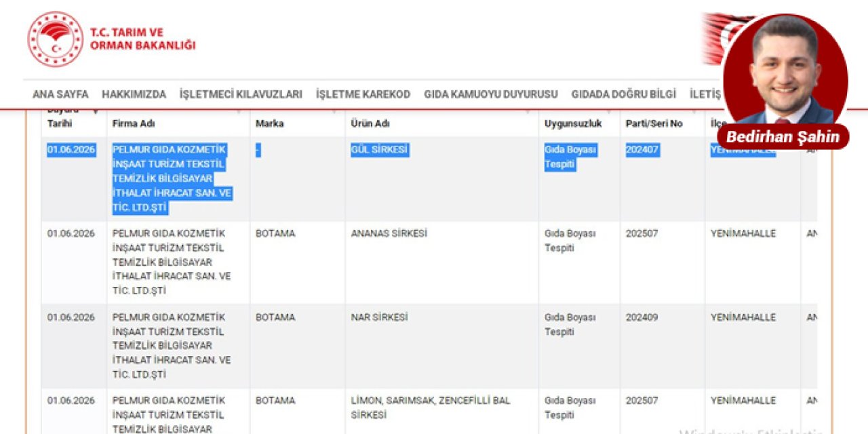Click BOTAMA brand in ANANAS SİRKESİ row
The height and width of the screenshot is (434, 868).
click(x=275, y=233)
